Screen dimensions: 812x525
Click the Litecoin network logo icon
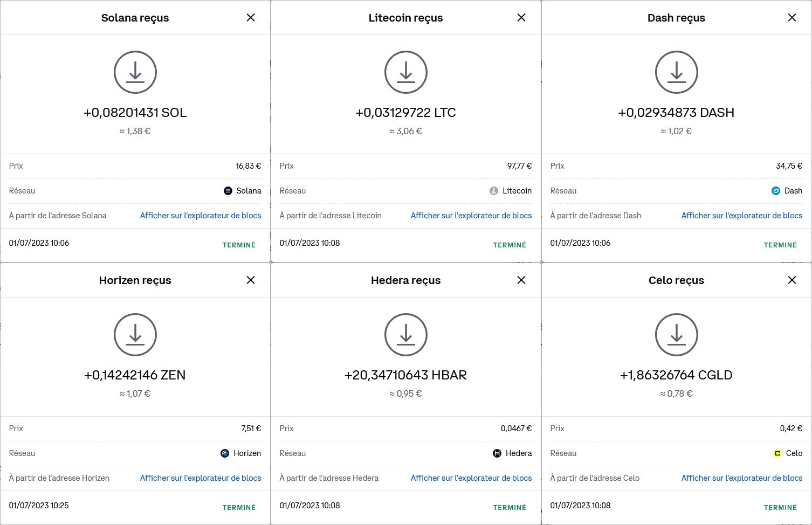[x=494, y=191]
